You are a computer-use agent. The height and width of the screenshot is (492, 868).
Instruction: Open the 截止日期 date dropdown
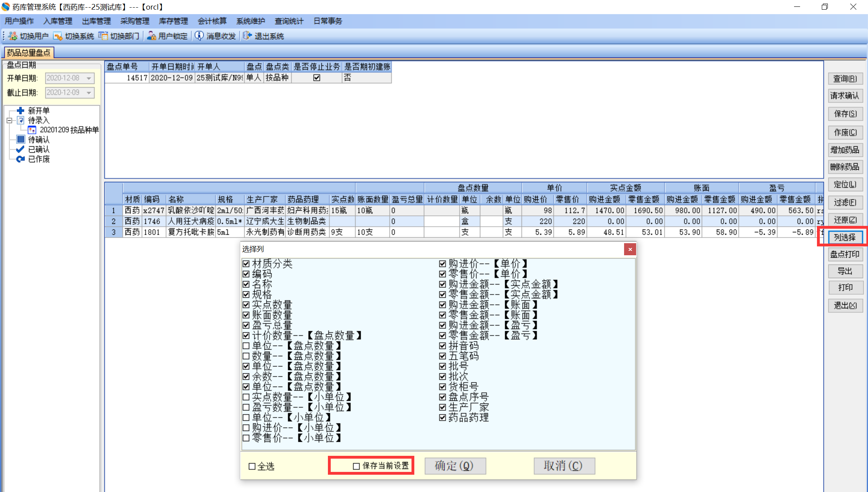[89, 93]
